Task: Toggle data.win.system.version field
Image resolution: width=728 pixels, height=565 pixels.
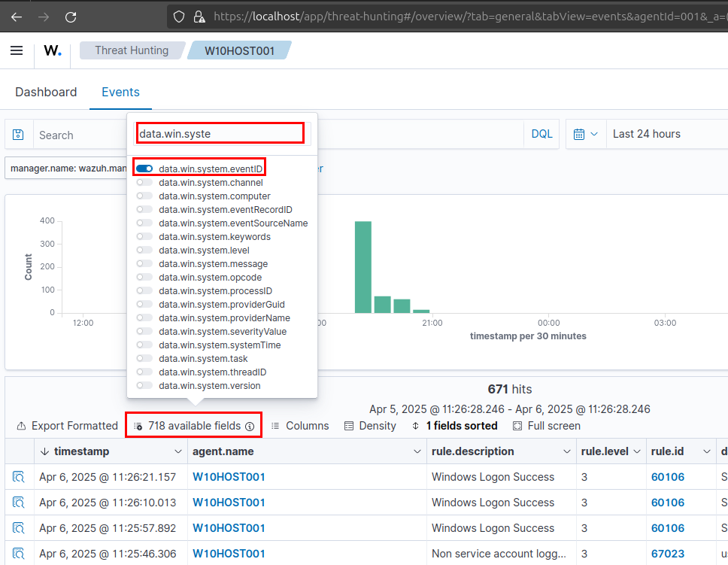Action: [144, 385]
